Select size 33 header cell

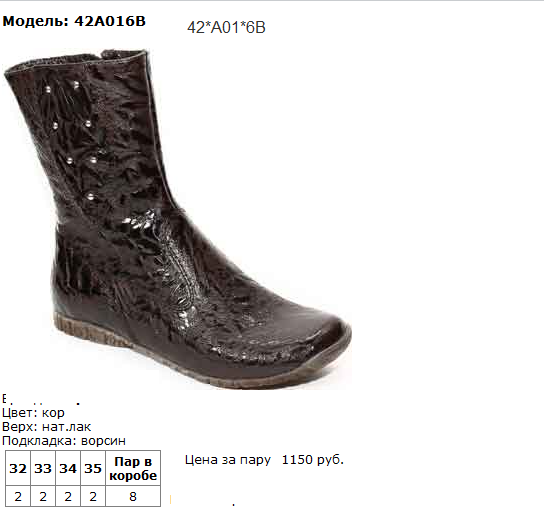(43, 468)
